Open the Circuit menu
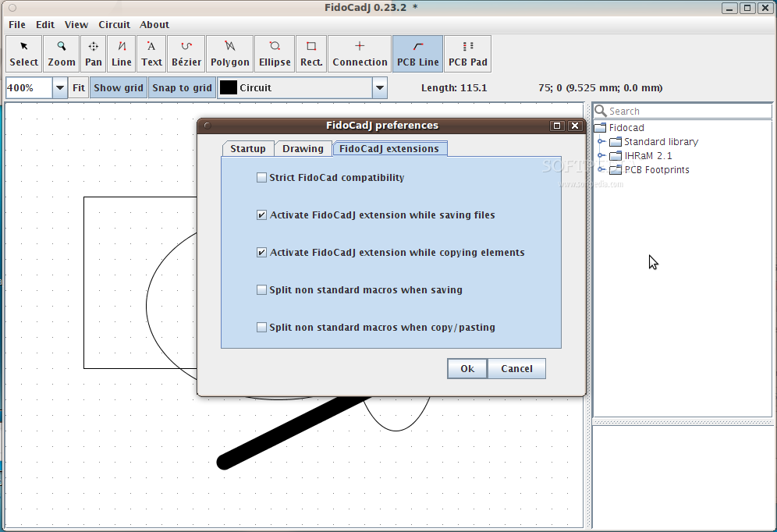777x532 pixels. coord(114,25)
